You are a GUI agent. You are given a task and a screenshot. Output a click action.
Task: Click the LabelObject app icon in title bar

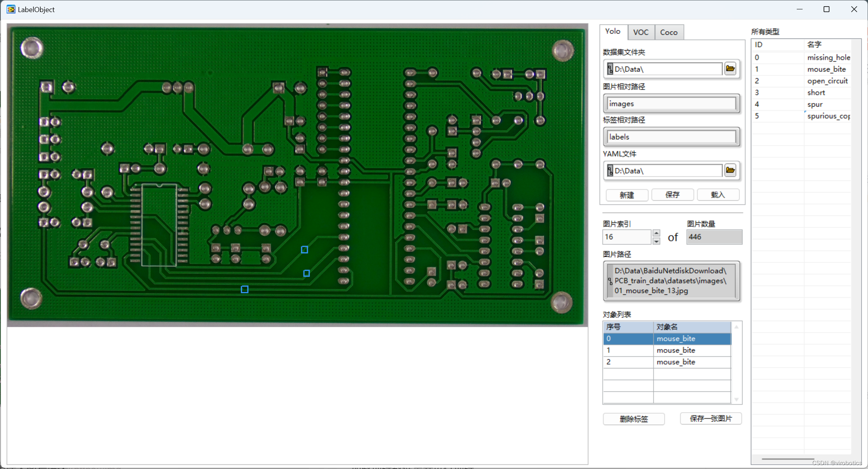tap(11, 9)
